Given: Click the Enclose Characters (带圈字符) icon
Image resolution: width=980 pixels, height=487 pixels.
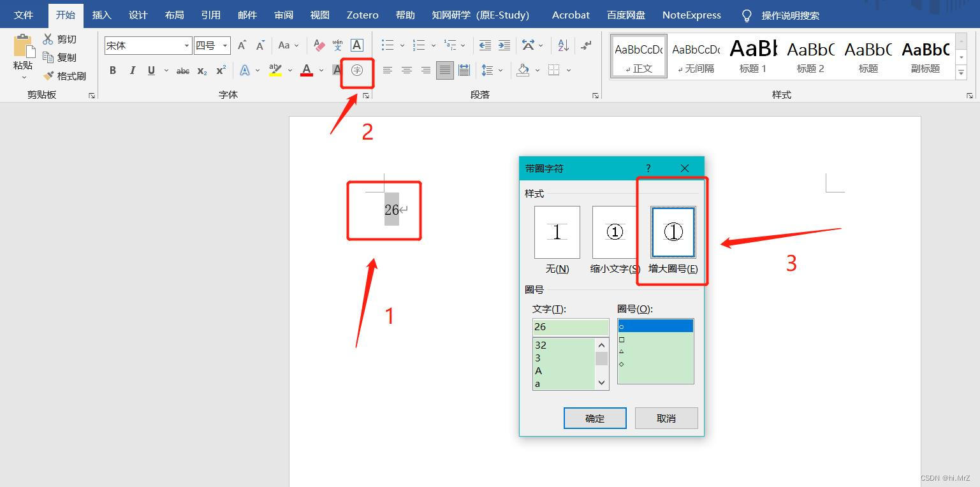Looking at the screenshot, I should tap(357, 70).
